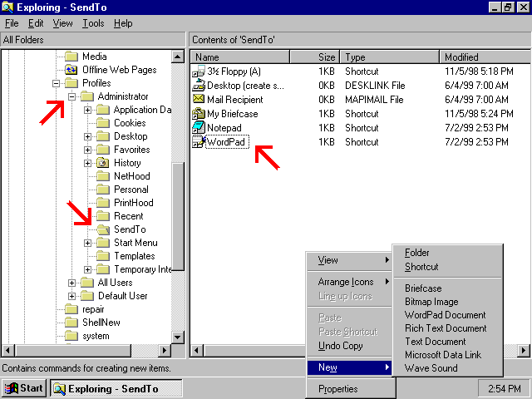Viewport: 532px width, 399px height.
Task: Select the WordPad shortcut icon
Action: point(199,141)
